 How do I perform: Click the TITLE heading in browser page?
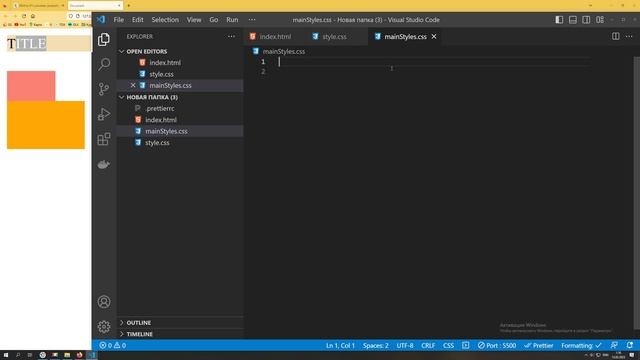coord(27,44)
